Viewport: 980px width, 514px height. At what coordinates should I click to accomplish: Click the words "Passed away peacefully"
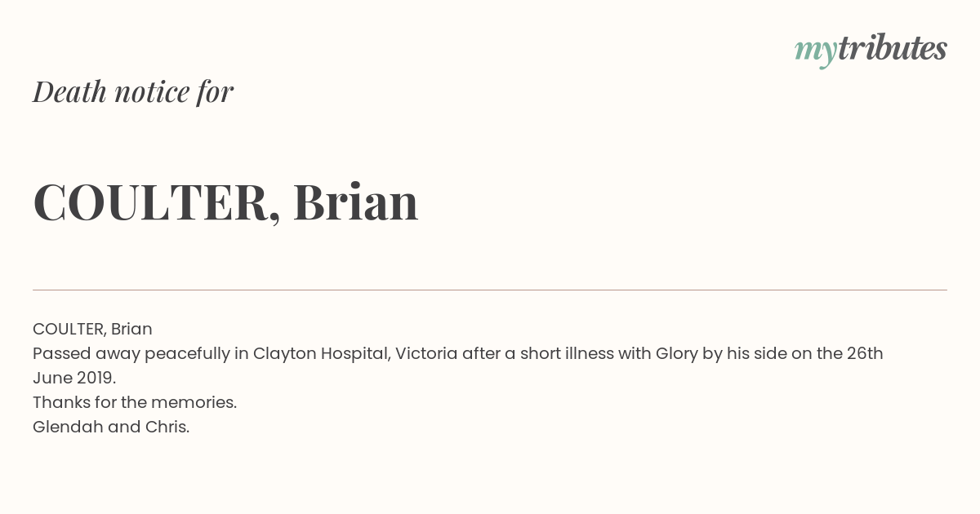(140, 354)
